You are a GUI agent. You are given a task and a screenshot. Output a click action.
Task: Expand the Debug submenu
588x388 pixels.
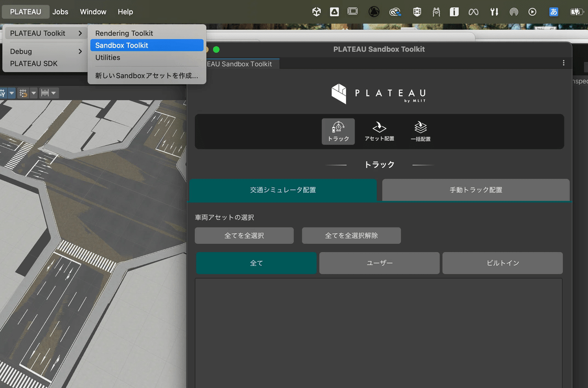pos(47,51)
